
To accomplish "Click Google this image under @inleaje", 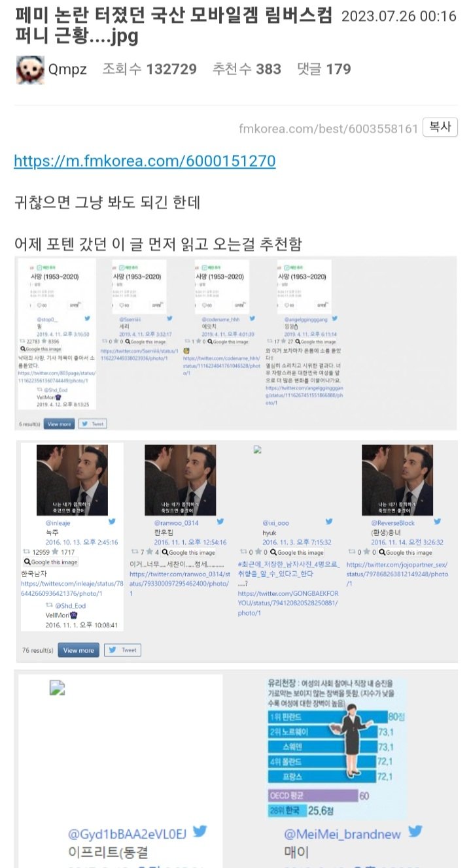I will 50,562.
